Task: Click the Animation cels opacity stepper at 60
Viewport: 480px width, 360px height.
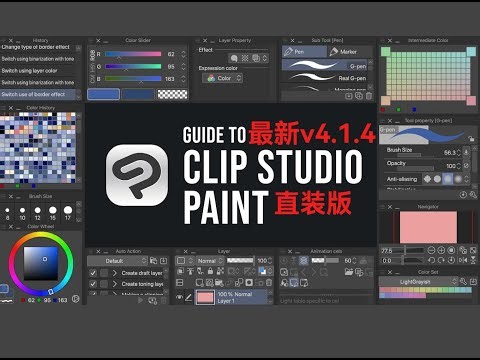Action: [x=354, y=261]
